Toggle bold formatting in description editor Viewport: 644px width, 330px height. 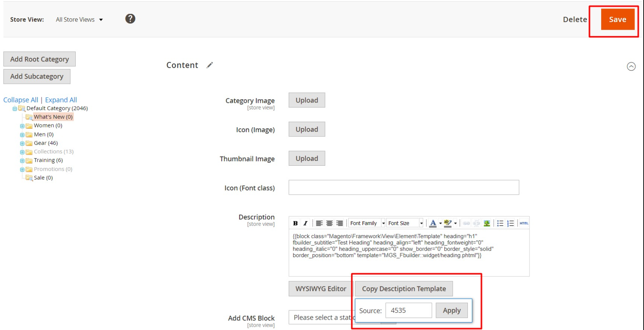295,223
